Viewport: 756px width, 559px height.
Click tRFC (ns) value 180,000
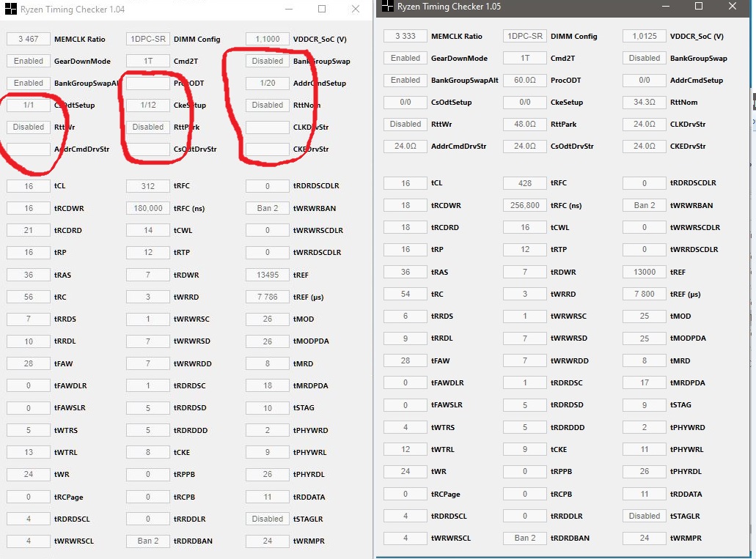tap(148, 208)
